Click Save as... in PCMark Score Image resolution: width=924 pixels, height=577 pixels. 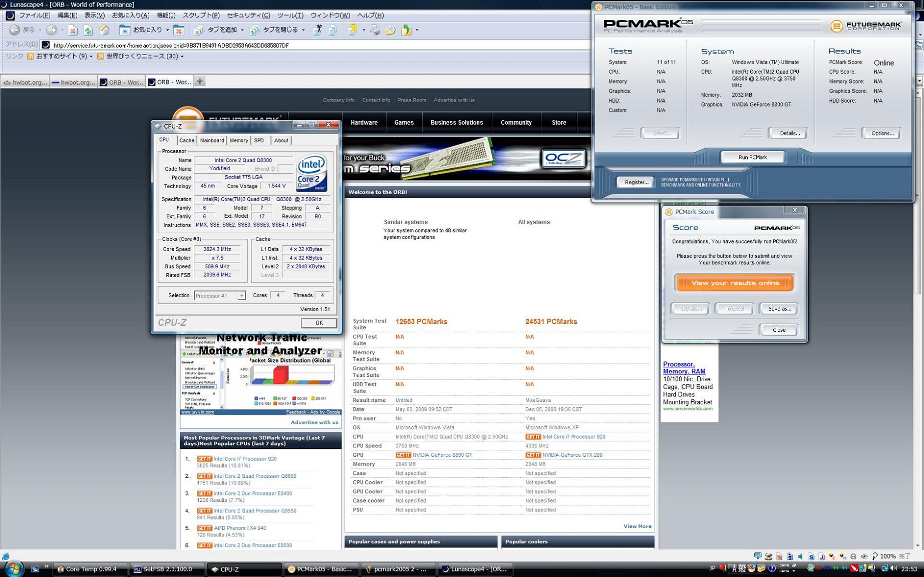coord(779,309)
